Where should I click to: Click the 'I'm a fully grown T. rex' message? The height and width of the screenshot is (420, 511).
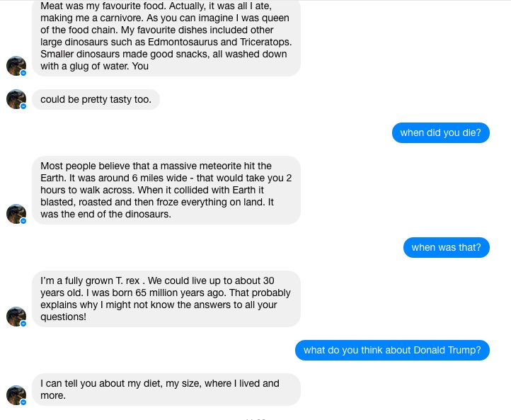point(166,299)
